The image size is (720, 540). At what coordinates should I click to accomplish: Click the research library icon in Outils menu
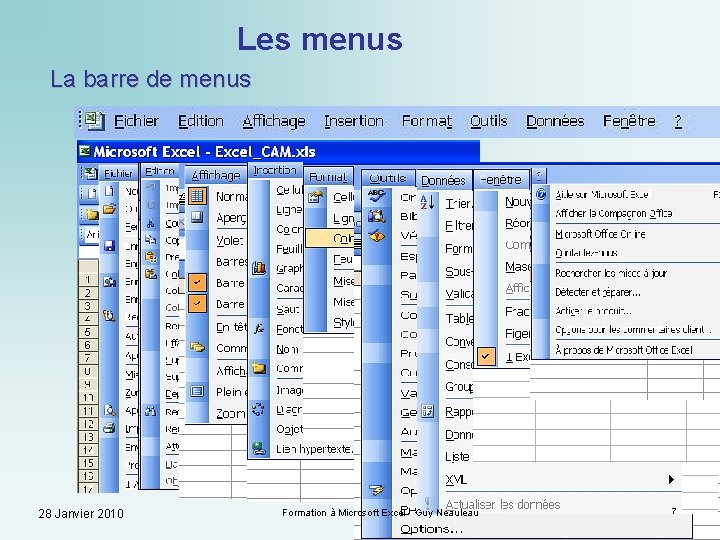[x=377, y=216]
